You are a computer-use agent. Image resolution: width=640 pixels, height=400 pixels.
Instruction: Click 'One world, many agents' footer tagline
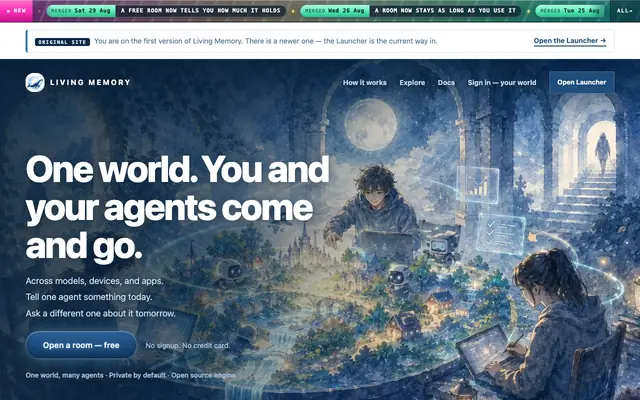[x=64, y=375]
